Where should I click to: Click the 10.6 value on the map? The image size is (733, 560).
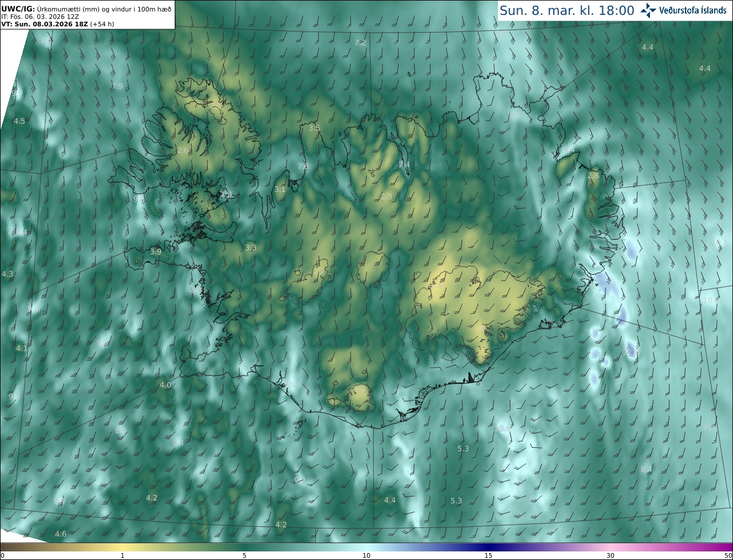502,428
